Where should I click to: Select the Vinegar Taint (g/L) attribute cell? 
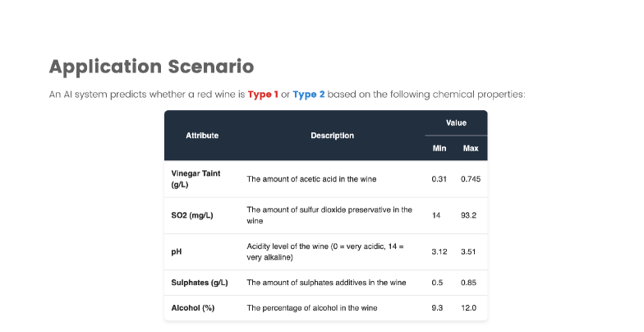(195, 179)
